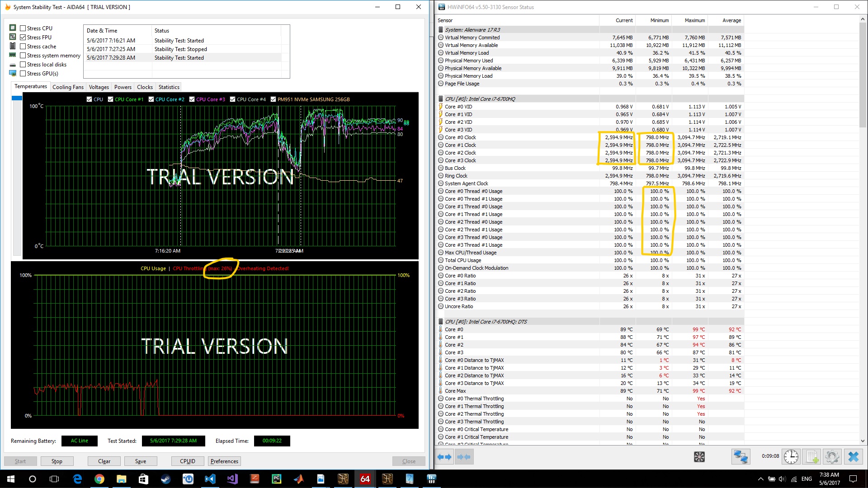Toggle the CPU Core #4 graph checkbox

coord(232,99)
